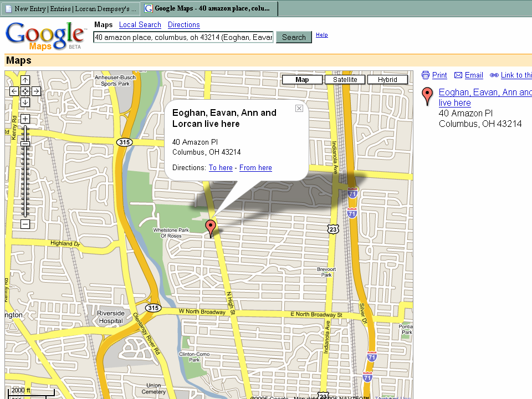
Task: Click the Union Cemetery label
Action: 154,388
